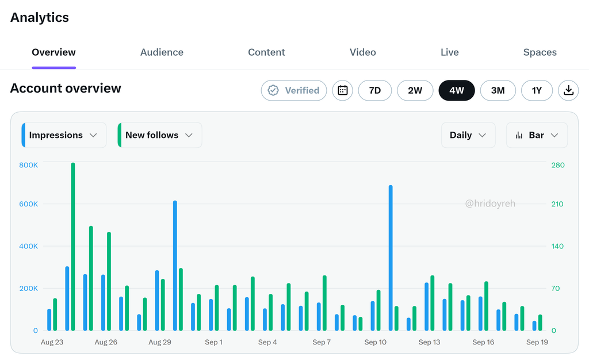Click the 140 right-axis label
The height and width of the screenshot is (364, 589).
(x=557, y=247)
